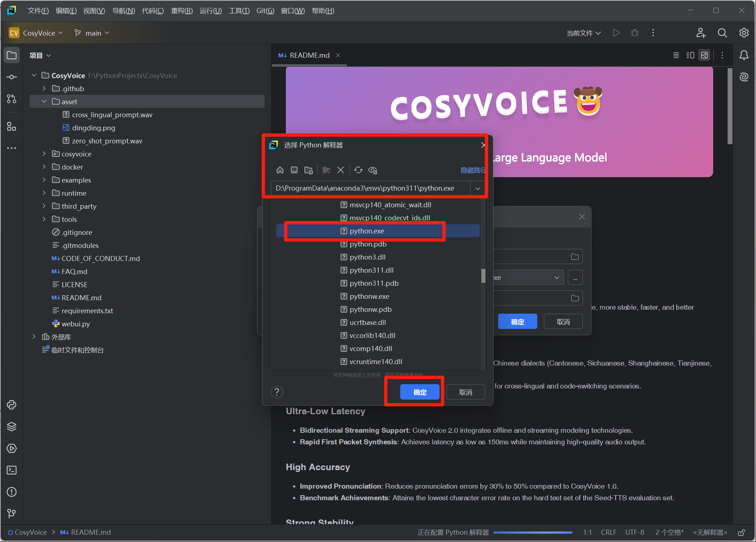Open the 工具(T) menu
Screen dimensions: 756x542
coord(239,11)
